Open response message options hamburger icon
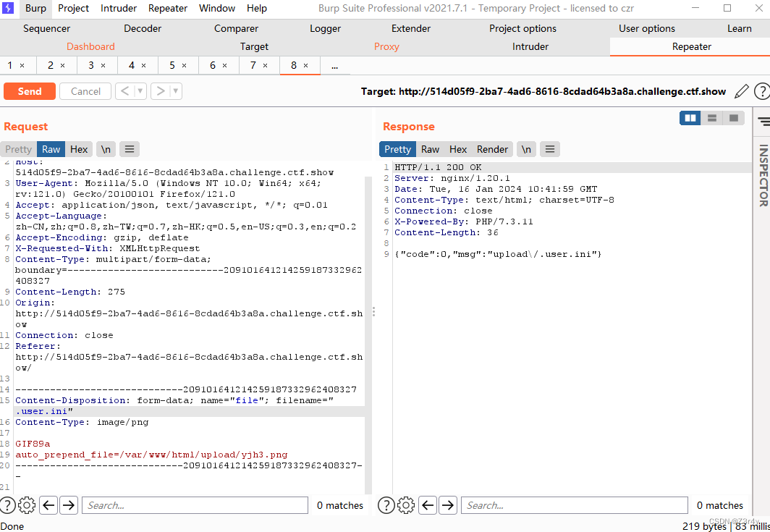 coord(550,149)
